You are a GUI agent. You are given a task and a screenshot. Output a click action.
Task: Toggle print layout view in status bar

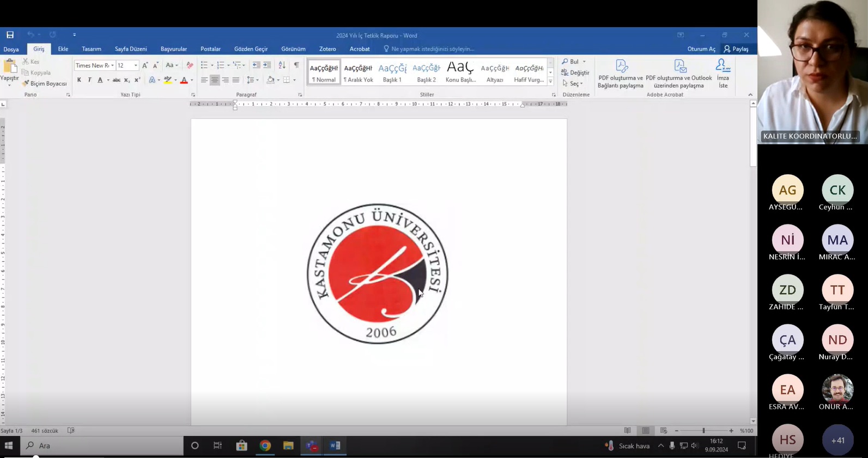tap(646, 431)
